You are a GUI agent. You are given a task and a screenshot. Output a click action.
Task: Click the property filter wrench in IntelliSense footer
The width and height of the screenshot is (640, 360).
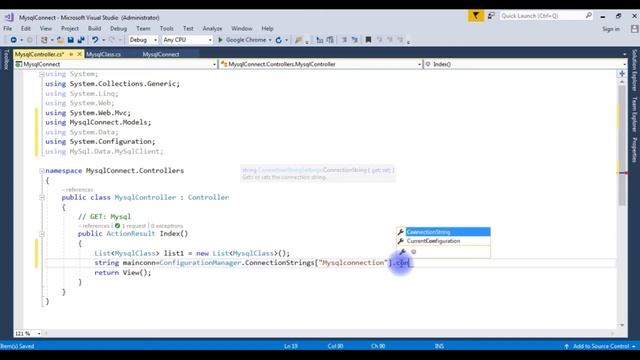(402, 252)
